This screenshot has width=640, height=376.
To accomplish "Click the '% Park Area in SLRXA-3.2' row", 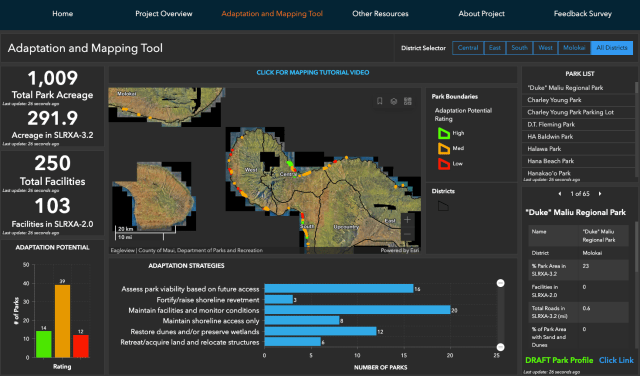I will 578,270.
